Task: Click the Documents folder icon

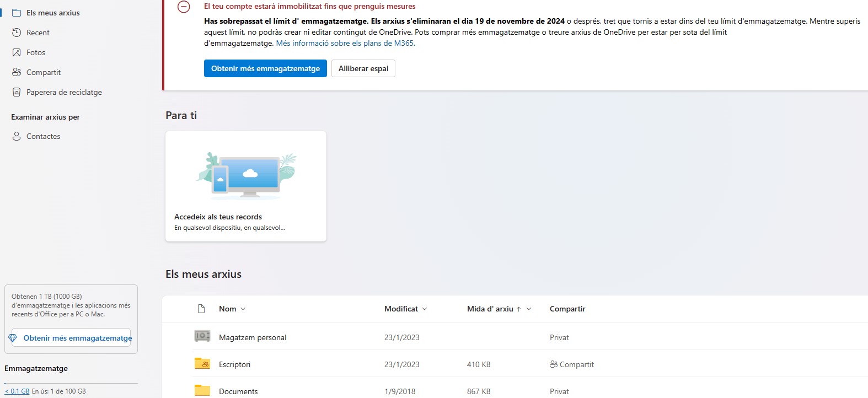Action: tap(202, 390)
